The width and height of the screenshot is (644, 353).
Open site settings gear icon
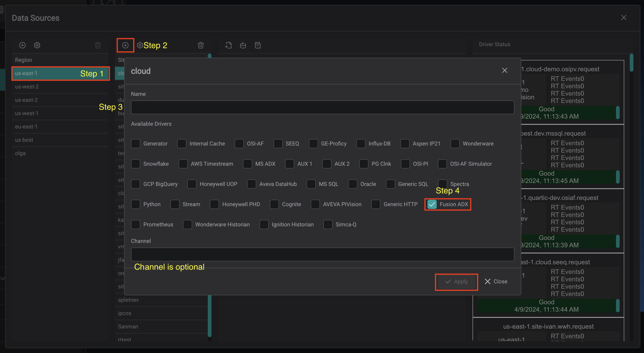(x=140, y=45)
